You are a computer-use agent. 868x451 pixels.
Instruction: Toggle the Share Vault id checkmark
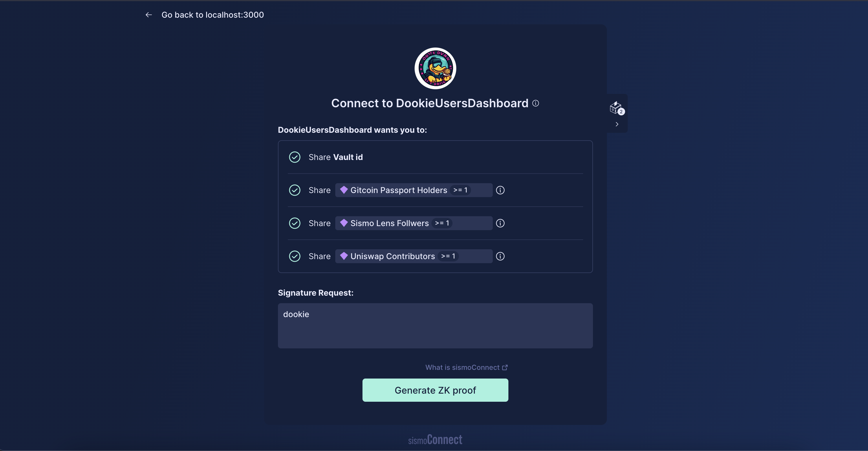point(294,157)
